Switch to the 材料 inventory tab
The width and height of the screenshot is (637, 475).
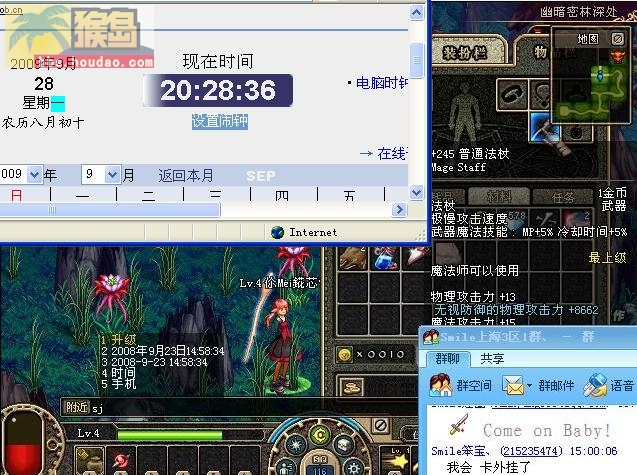(x=499, y=197)
